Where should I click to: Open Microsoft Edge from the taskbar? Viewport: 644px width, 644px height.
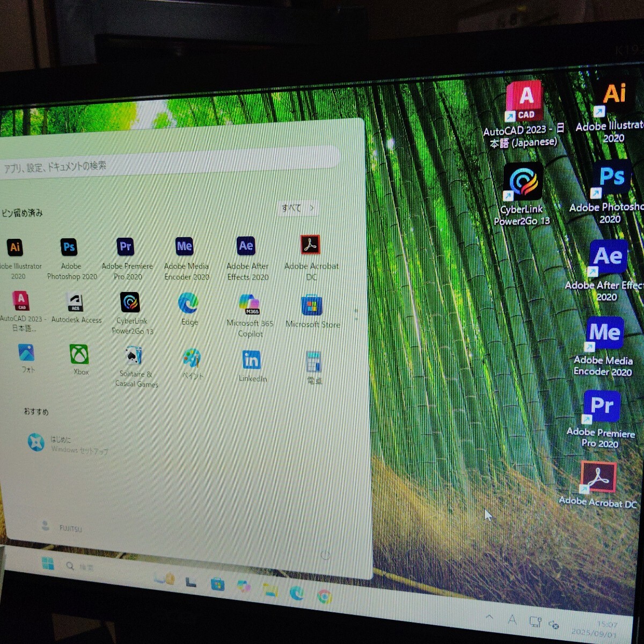tap(296, 592)
